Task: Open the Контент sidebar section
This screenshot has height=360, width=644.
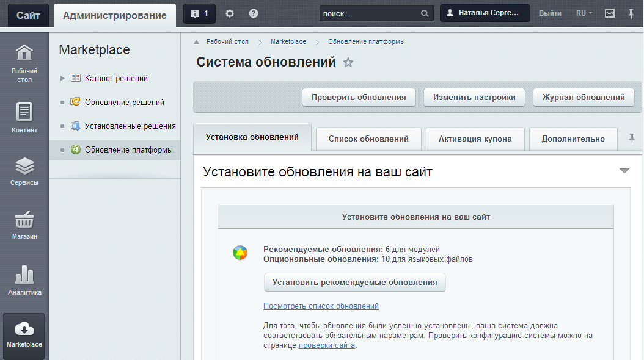Action: pos(24,118)
